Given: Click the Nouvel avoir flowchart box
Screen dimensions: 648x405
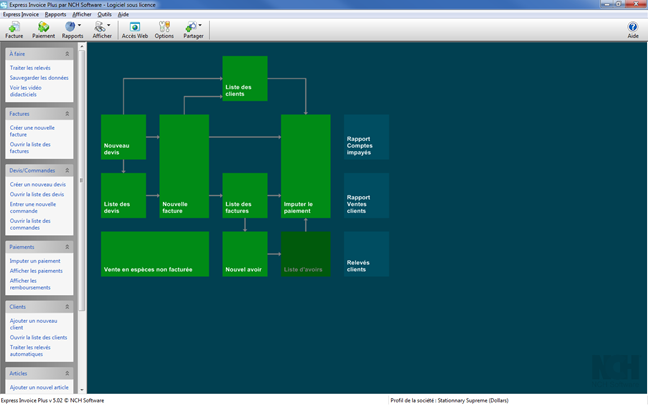Looking at the screenshot, I should click(245, 254).
